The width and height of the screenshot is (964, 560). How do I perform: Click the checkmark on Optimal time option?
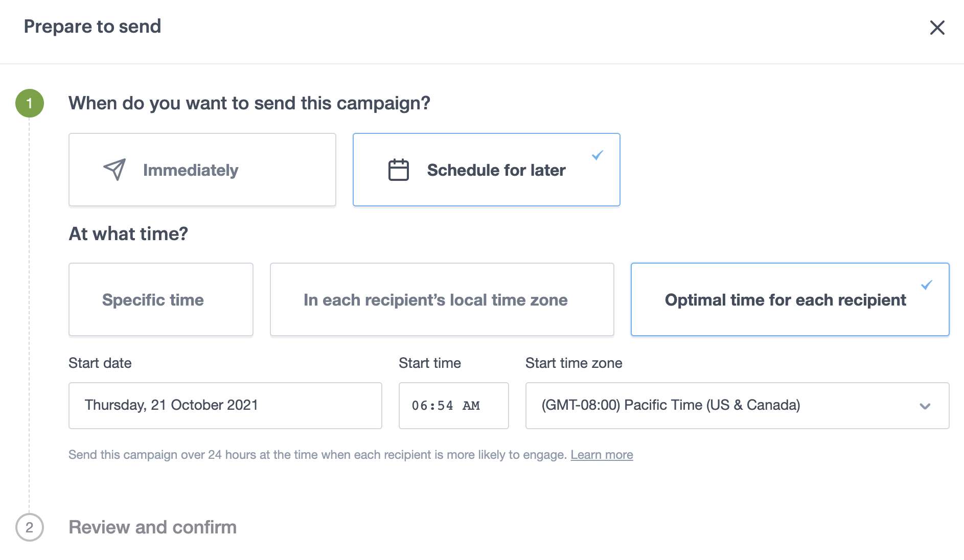(x=928, y=286)
